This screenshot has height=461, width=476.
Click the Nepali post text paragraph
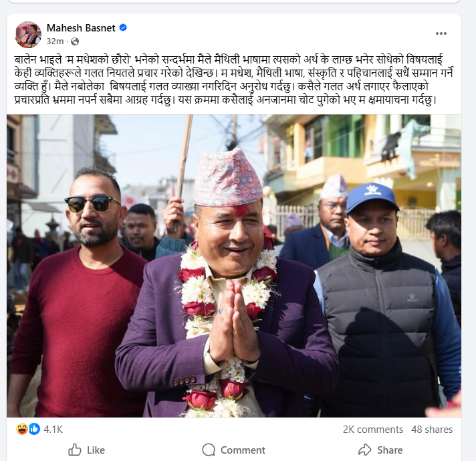point(234,80)
